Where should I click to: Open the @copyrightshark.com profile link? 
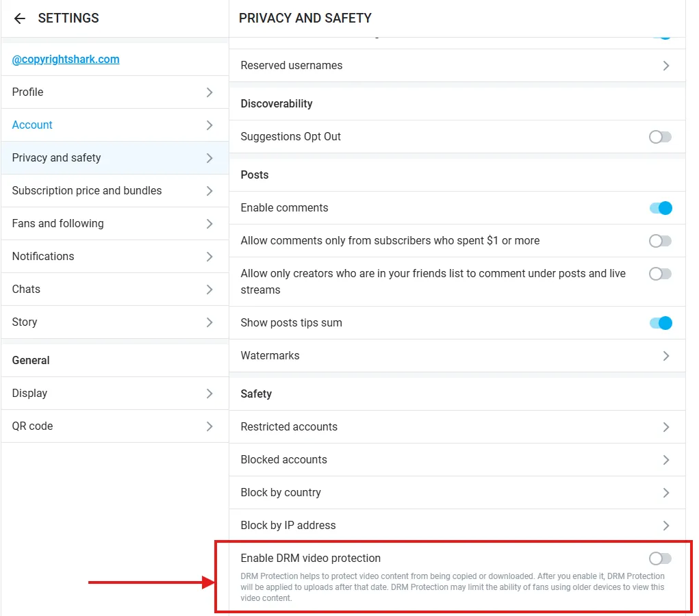click(x=64, y=59)
